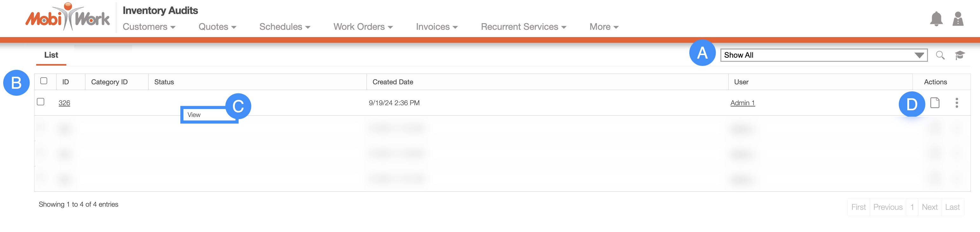Open the Show All filter dropdown
The height and width of the screenshot is (232, 980).
pos(824,55)
